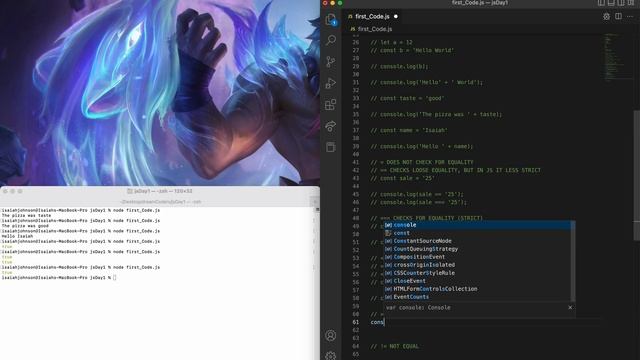
Task: Click 'The pizza was good' Terminal output
Action: pos(25,226)
